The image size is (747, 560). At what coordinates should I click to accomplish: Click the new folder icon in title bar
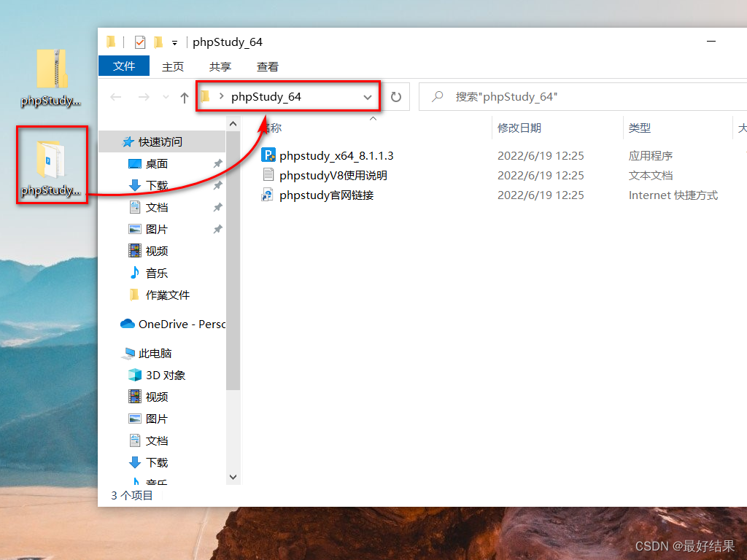click(158, 42)
